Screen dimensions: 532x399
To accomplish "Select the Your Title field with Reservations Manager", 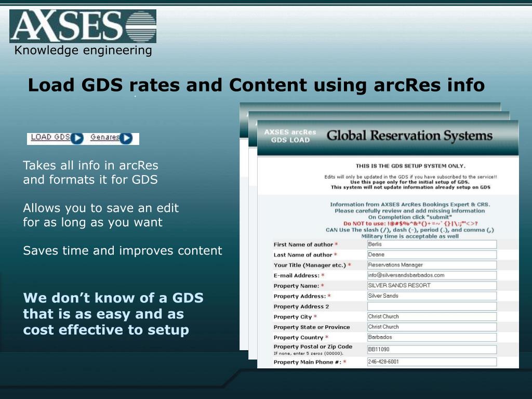I will 432,265.
